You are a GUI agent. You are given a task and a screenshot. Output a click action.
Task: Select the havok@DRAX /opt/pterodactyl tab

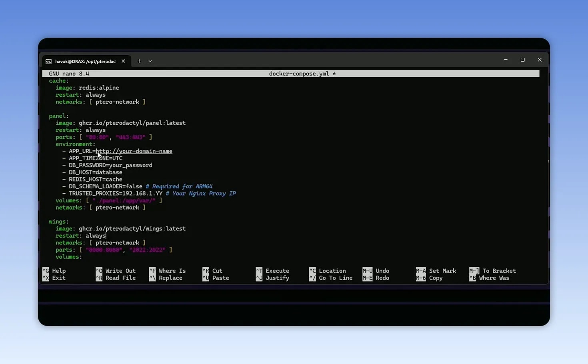(86, 61)
